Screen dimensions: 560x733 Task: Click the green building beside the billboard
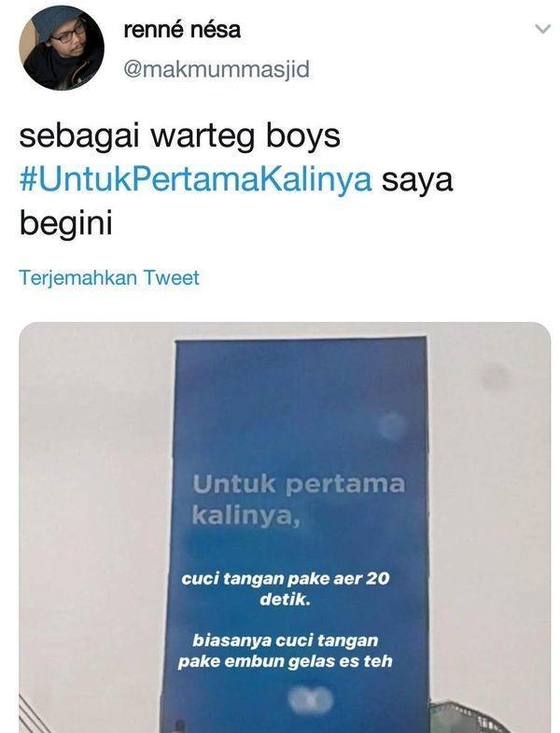click(x=468, y=716)
